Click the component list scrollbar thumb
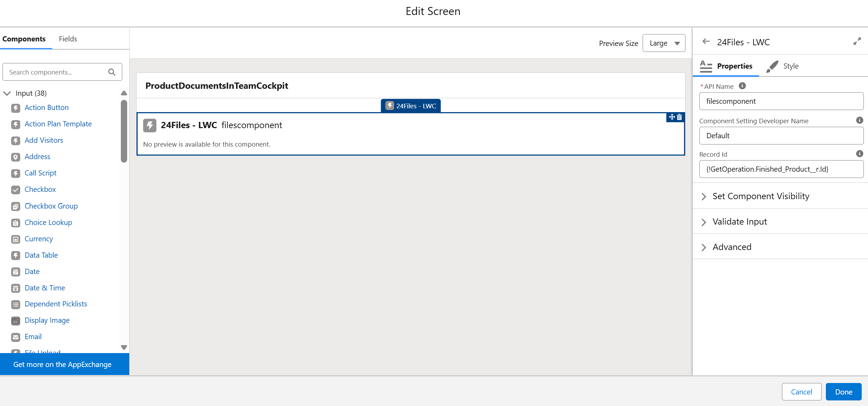 (x=124, y=131)
